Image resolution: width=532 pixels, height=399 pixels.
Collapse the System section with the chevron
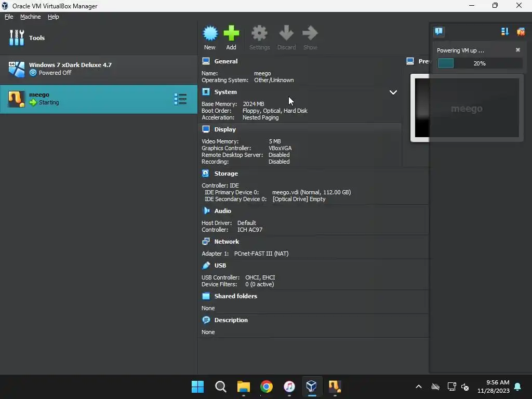[x=393, y=92]
